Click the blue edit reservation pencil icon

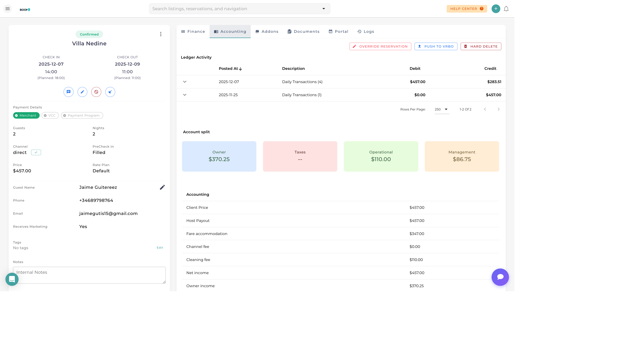coord(82,92)
